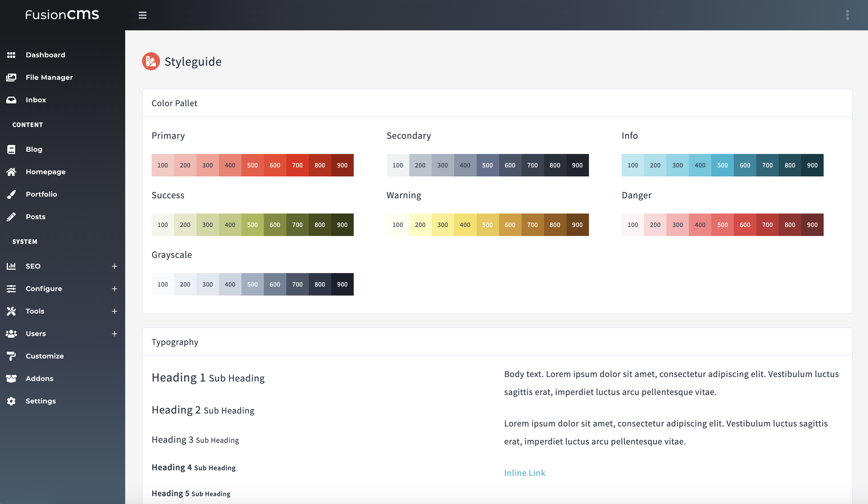This screenshot has width=868, height=504.
Task: Click the Addons box icon
Action: coord(11,378)
